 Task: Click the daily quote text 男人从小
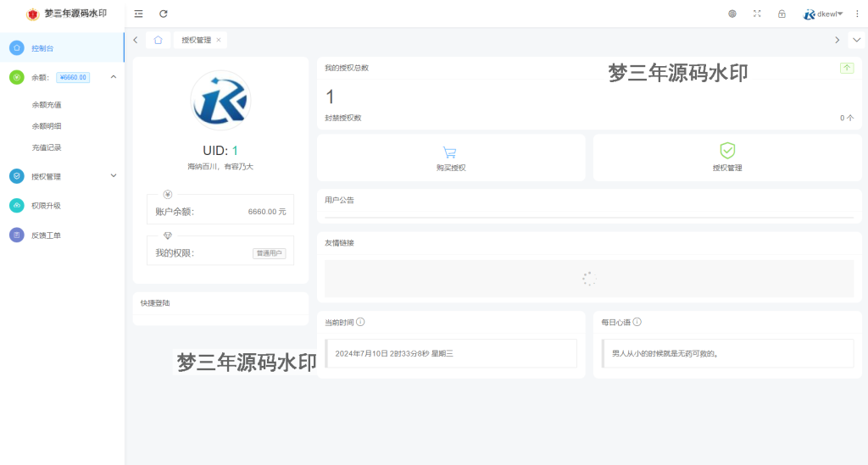(x=665, y=353)
